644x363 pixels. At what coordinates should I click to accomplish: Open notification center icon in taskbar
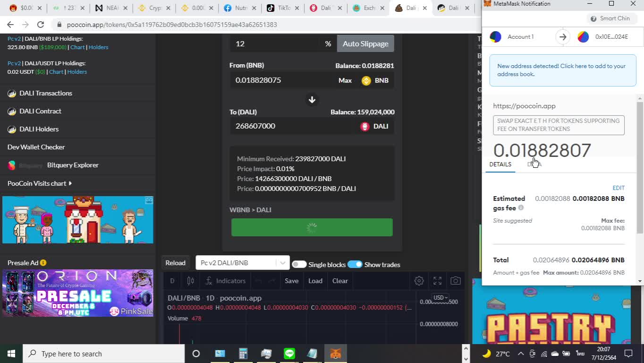[628, 354]
